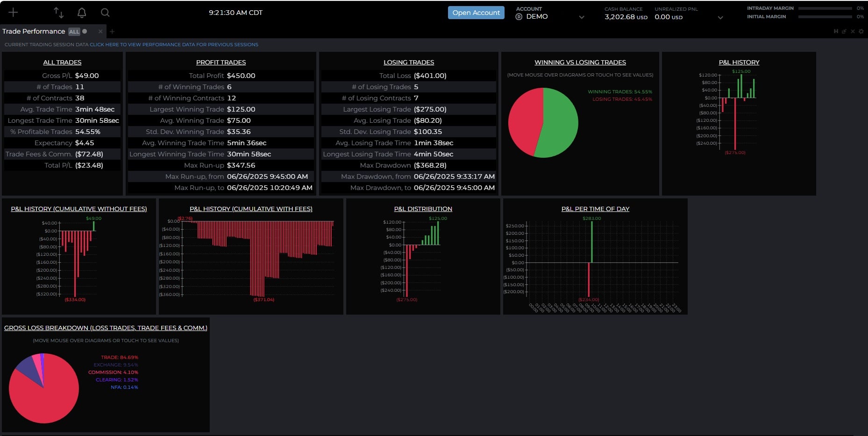
Task: Click the P&L DISTRIBUTION heading
Action: pyautogui.click(x=423, y=209)
